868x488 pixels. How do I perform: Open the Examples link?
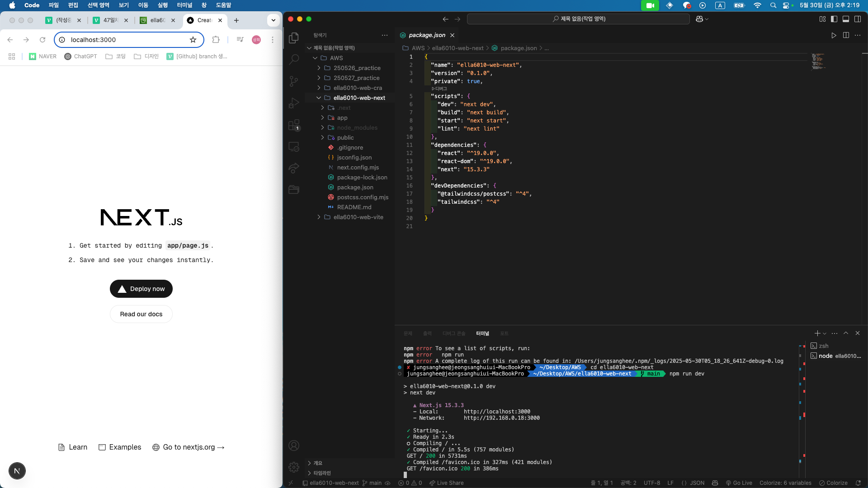120,447
